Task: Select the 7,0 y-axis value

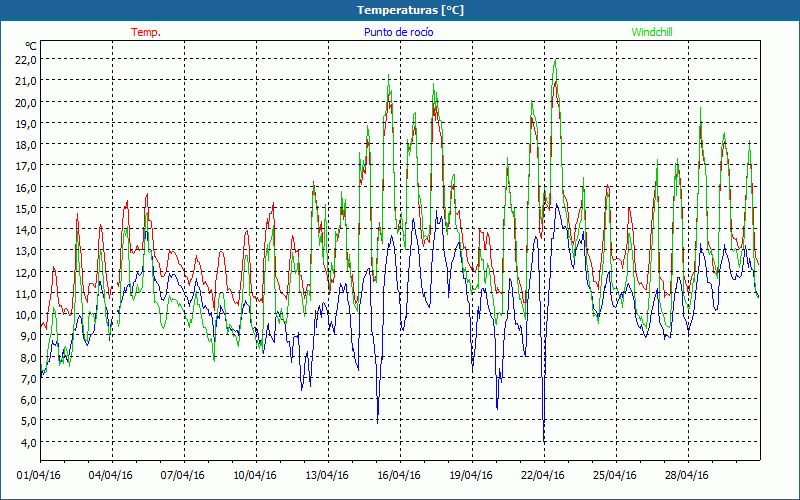Action: coord(29,378)
